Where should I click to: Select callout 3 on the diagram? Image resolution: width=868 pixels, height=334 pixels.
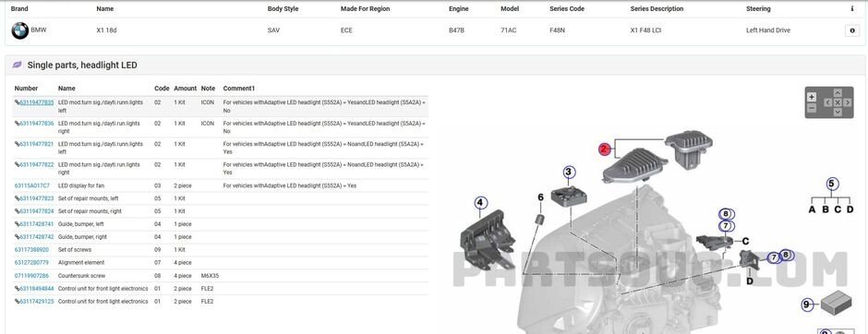[x=569, y=173]
